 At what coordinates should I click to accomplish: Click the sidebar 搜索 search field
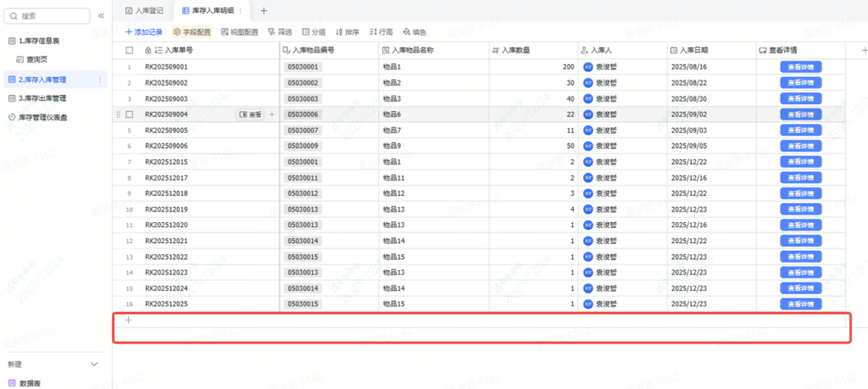pos(52,16)
